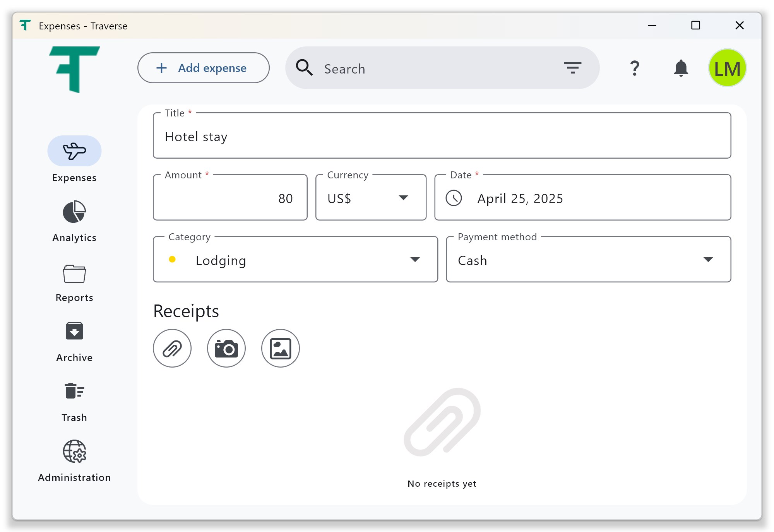Open Administration globe settings
Viewport: 774px width, 532px height.
pos(74,461)
